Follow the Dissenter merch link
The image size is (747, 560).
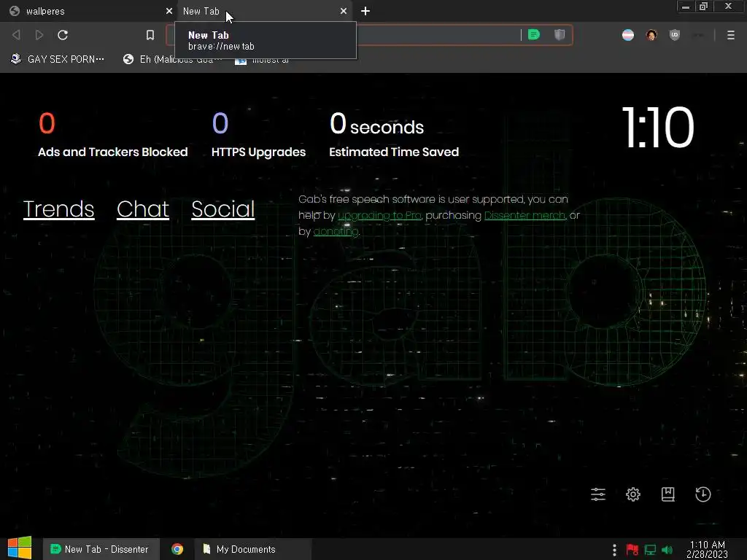click(525, 215)
